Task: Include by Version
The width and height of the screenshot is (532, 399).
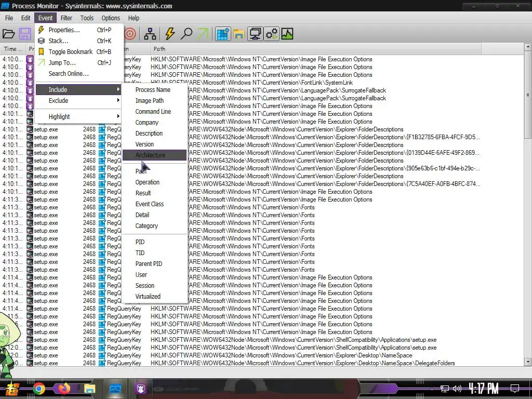Action: (154, 144)
